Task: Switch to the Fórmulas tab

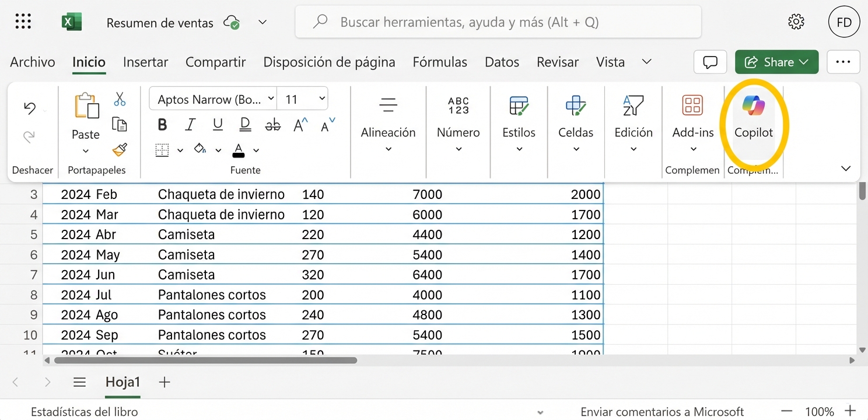Action: point(440,62)
